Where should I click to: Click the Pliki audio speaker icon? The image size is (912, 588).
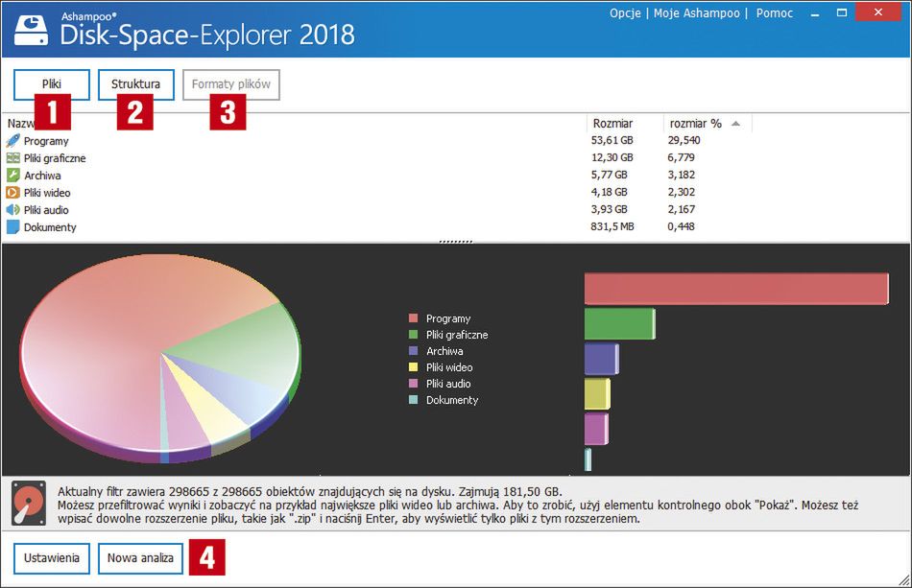coord(12,210)
